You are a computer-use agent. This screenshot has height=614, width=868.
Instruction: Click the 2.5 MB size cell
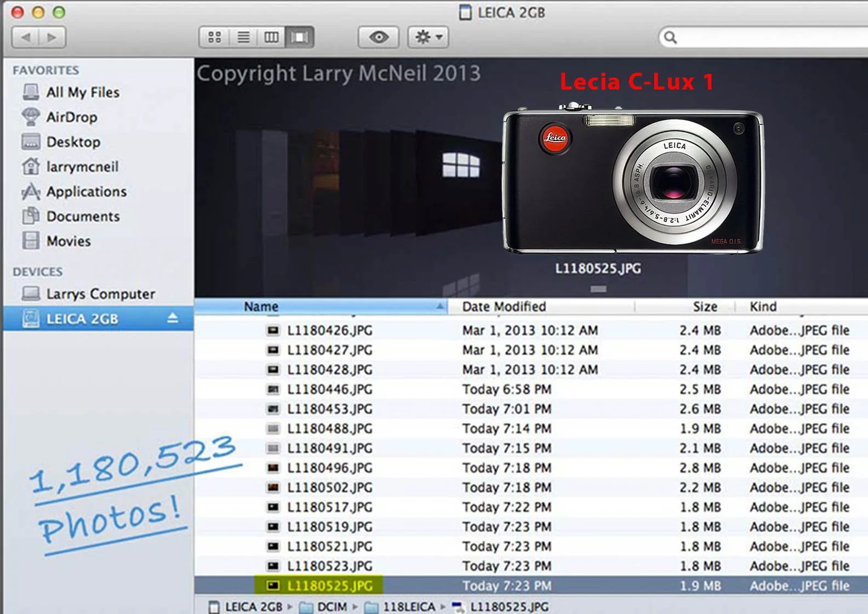(700, 389)
